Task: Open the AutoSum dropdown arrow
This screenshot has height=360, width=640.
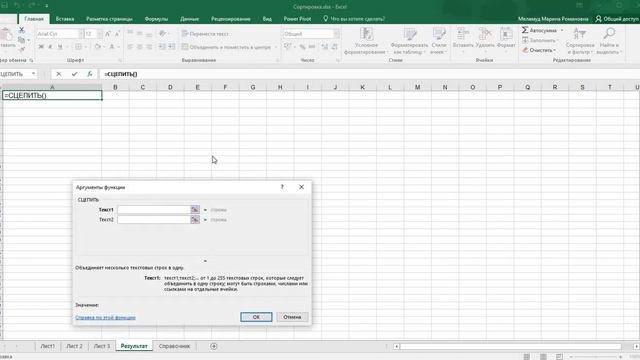Action: (x=562, y=30)
